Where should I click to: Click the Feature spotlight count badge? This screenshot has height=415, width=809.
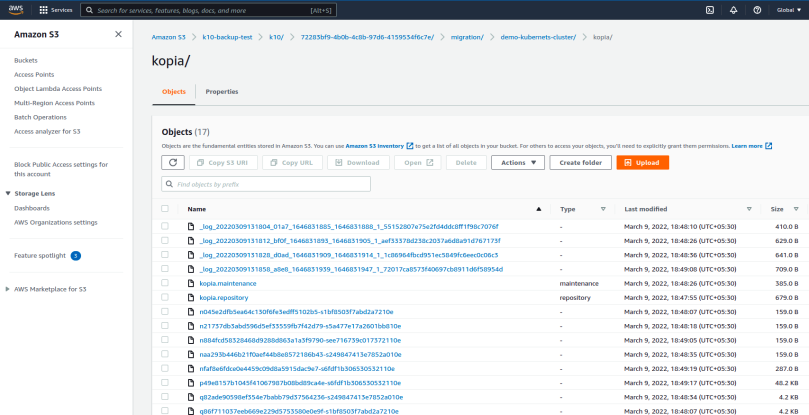pyautogui.click(x=76, y=256)
